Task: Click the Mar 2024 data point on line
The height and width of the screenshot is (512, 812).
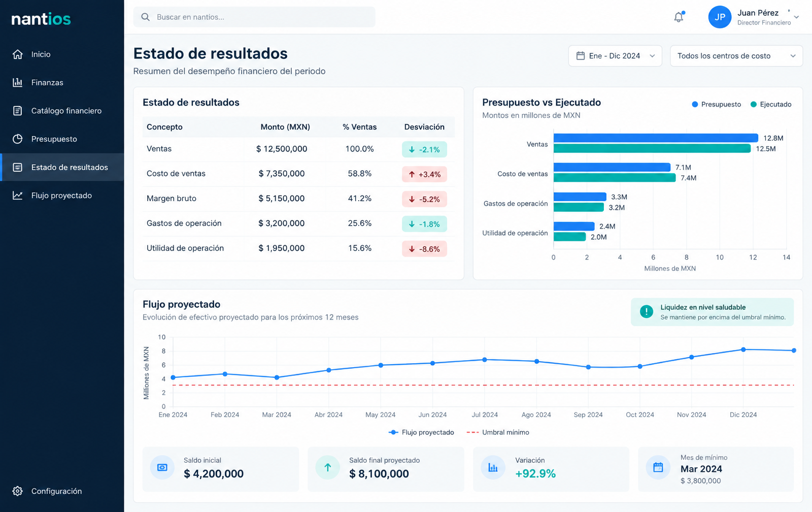Action: pyautogui.click(x=277, y=377)
